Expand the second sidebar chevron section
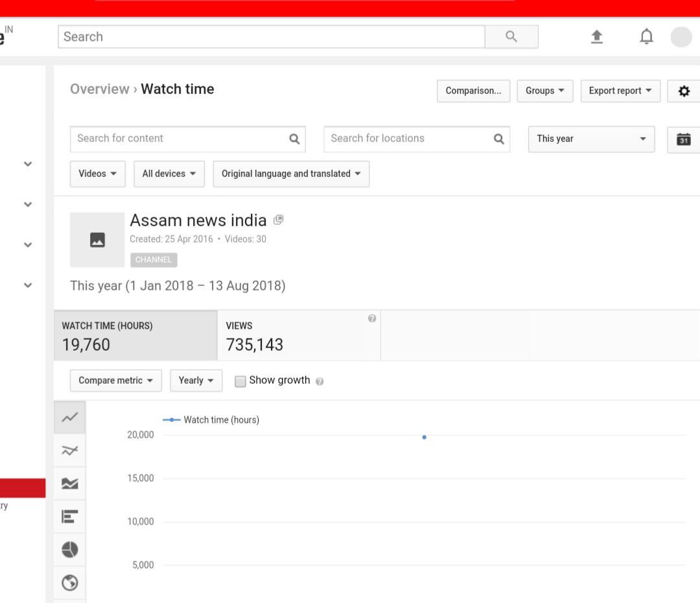 click(x=28, y=205)
